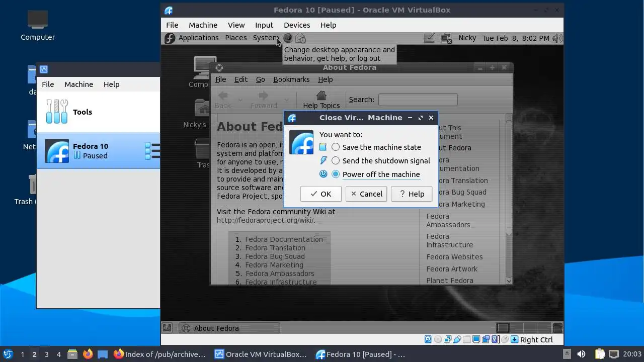
Task: Open the Fedora 10 machine tools list icon
Action: [x=152, y=151]
